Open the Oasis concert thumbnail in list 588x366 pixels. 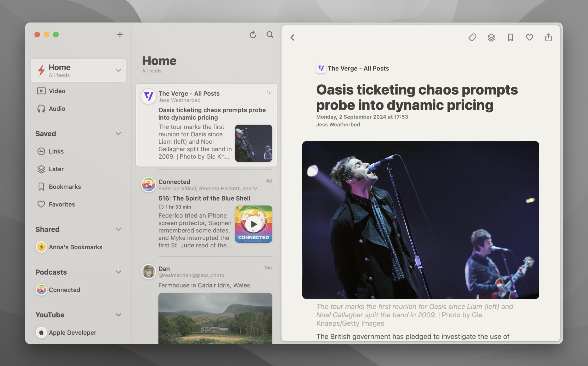(x=253, y=143)
